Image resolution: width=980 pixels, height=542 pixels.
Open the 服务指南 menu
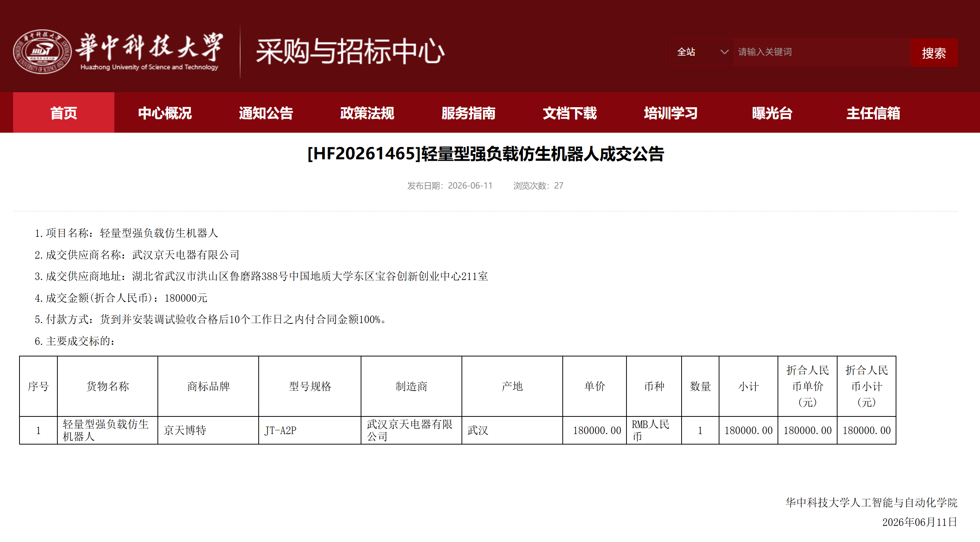468,113
